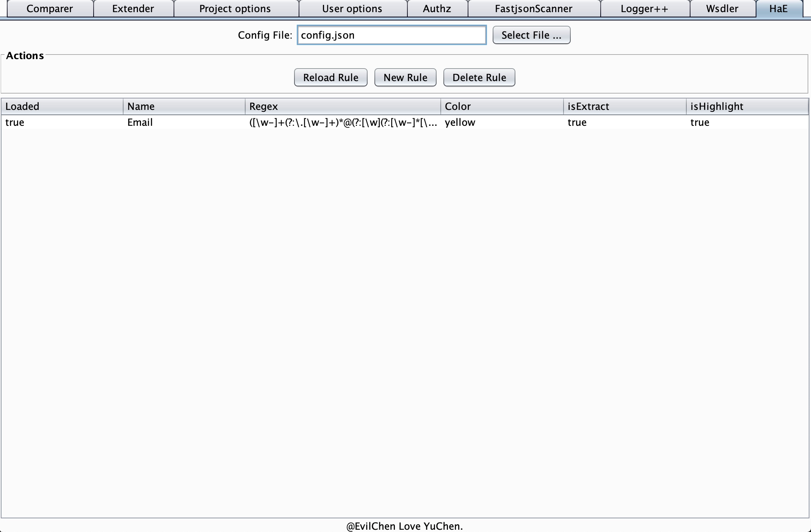
Task: Open the Authz extension tab
Action: (x=437, y=8)
